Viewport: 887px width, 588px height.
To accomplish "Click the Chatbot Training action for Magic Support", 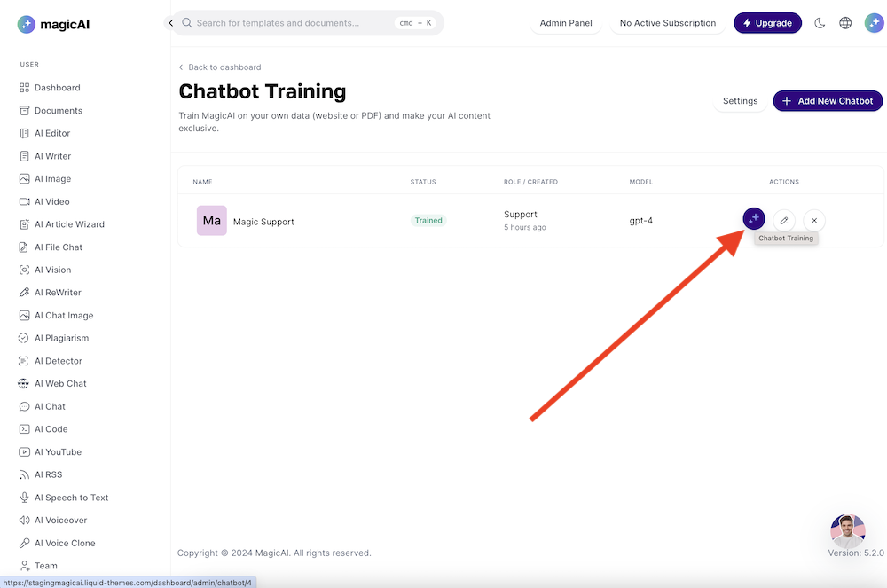I will [753, 219].
